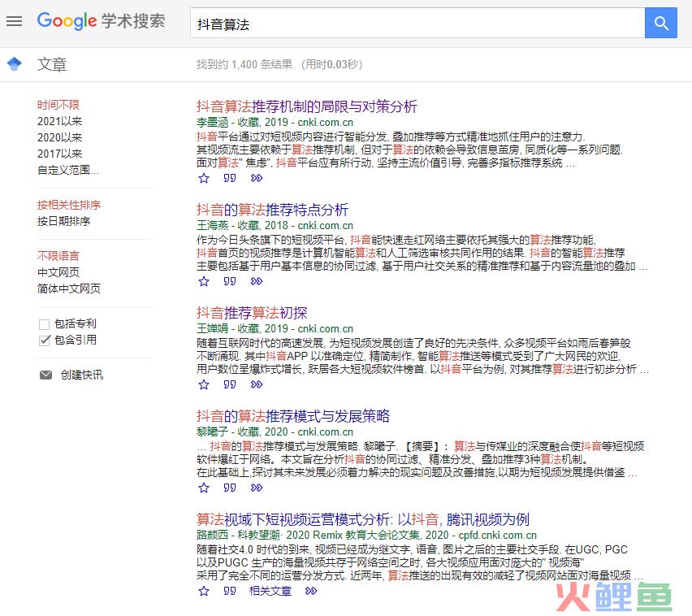The height and width of the screenshot is (616, 692).
Task: Click author link 王海燕
Action: coord(212,226)
